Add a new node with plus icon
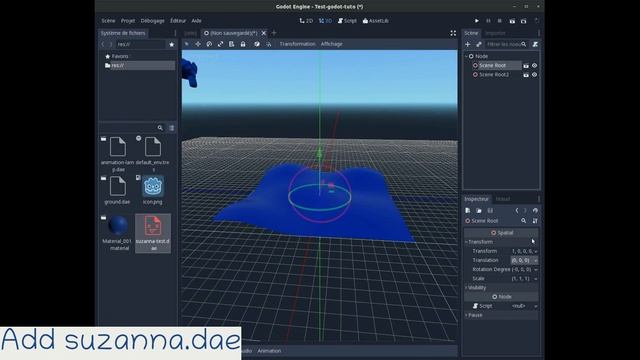The width and height of the screenshot is (640, 360). click(468, 44)
